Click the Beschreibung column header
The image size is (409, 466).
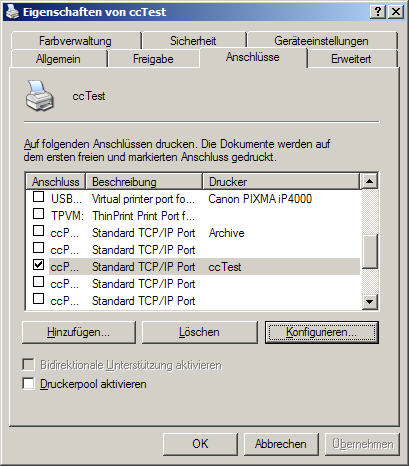click(144, 182)
